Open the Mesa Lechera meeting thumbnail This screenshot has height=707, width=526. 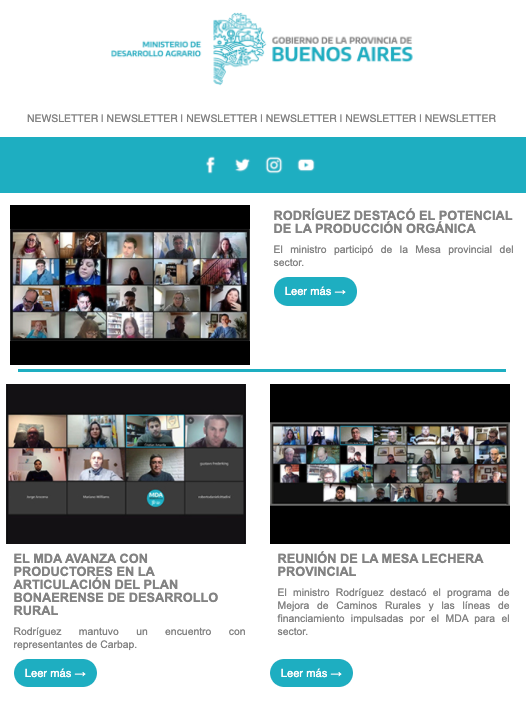click(x=390, y=464)
